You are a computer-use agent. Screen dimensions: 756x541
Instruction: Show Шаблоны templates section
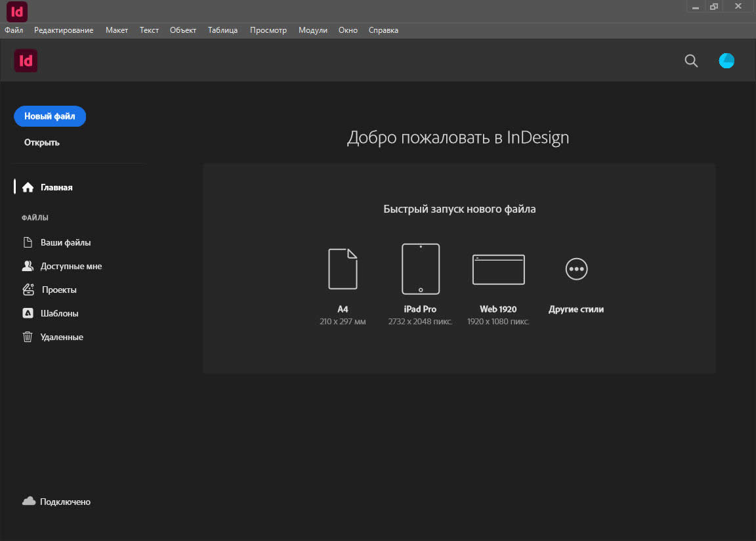click(x=59, y=313)
